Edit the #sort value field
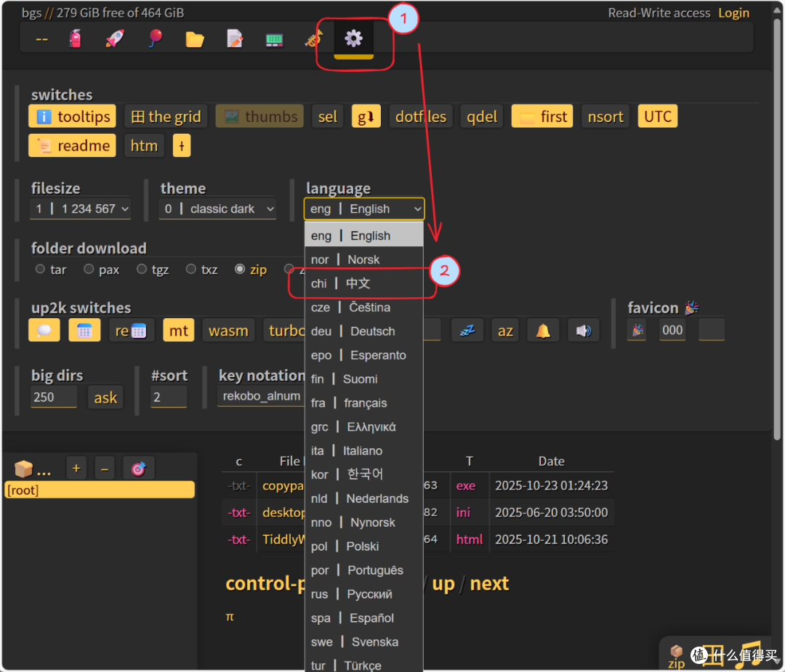Image resolution: width=785 pixels, height=672 pixels. coord(169,397)
